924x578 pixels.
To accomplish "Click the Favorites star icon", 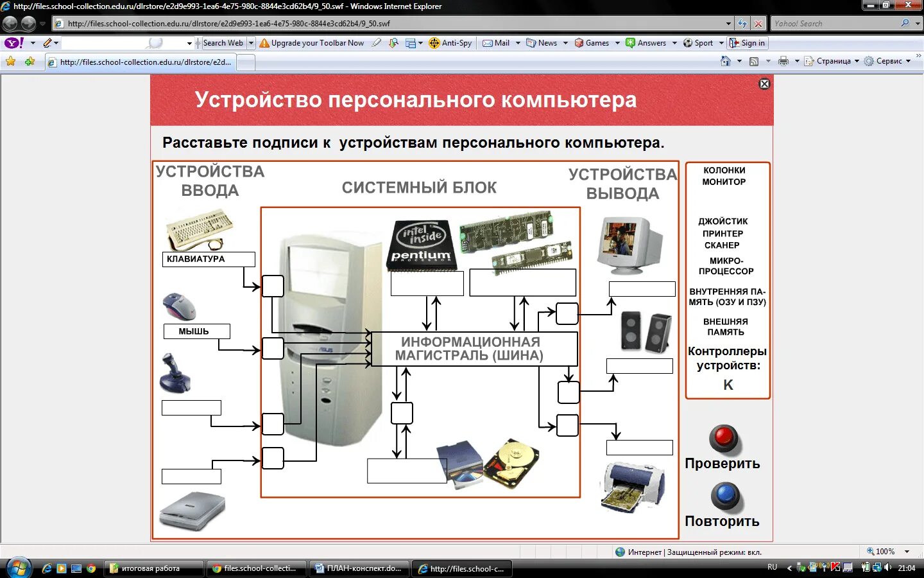I will coord(11,62).
